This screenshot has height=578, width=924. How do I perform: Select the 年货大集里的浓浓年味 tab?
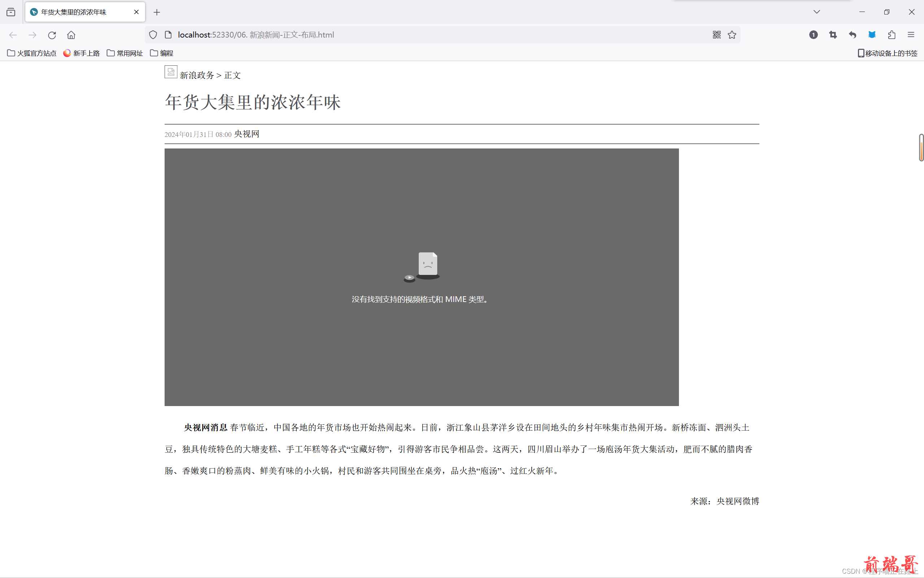coord(85,12)
